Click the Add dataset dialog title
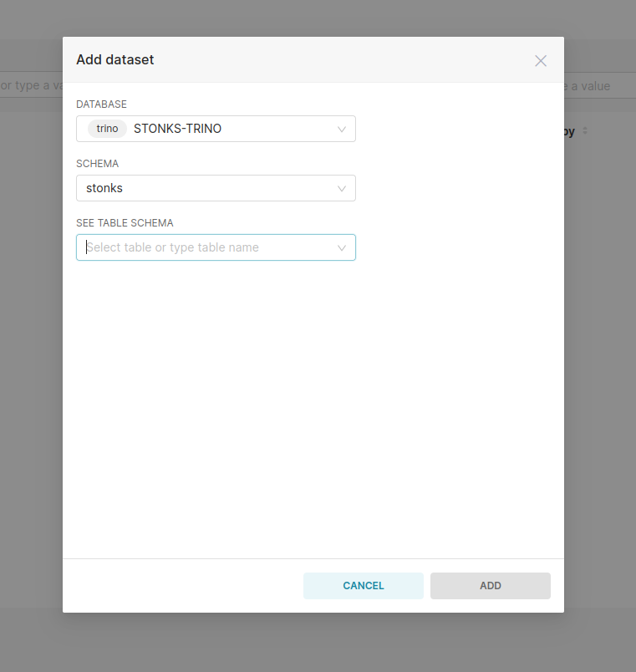This screenshot has width=636, height=672. (x=114, y=59)
